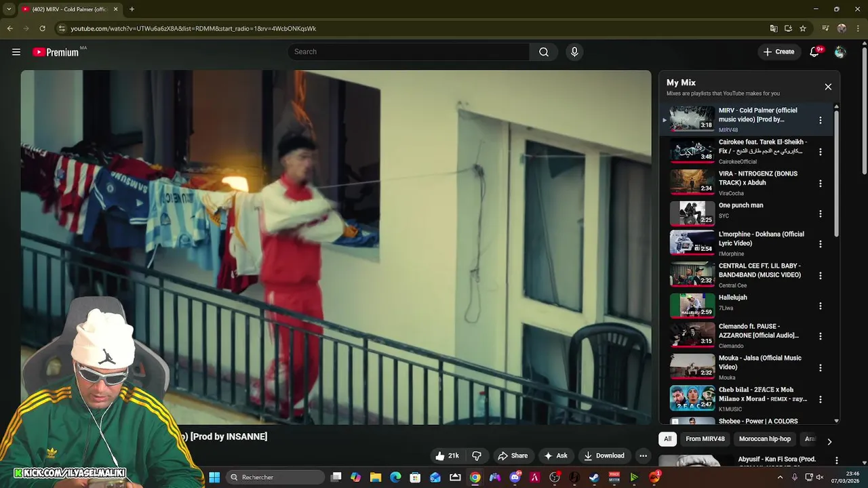
Task: Click Windows taskbar Rechercher search box
Action: click(274, 477)
